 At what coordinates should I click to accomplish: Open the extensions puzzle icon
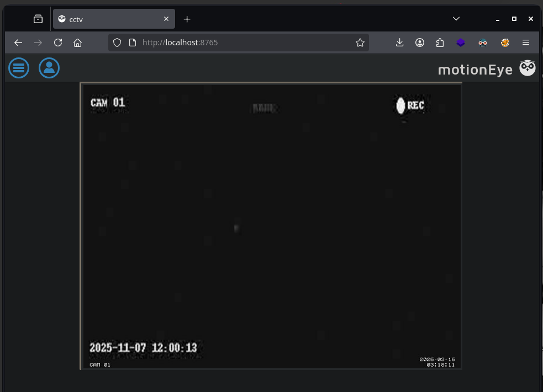coord(440,43)
